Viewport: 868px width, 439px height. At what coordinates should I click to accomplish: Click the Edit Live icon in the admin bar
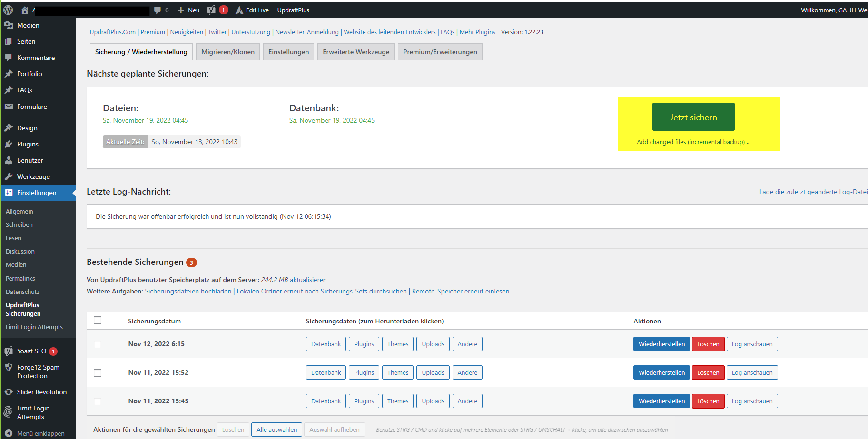pos(239,10)
